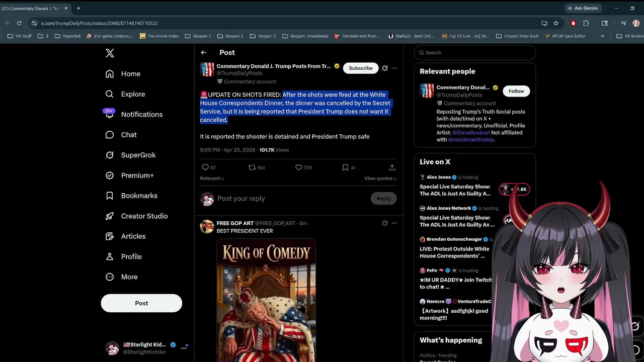Open a new browser tab

pyautogui.click(x=78, y=8)
